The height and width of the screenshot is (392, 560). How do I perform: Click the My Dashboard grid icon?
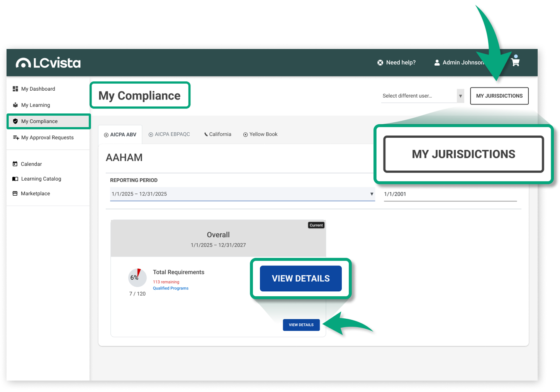15,89
